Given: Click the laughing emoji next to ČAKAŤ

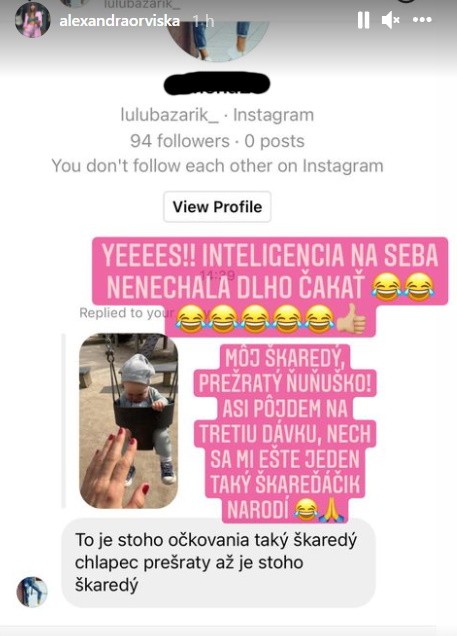Looking at the screenshot, I should pyautogui.click(x=386, y=287).
